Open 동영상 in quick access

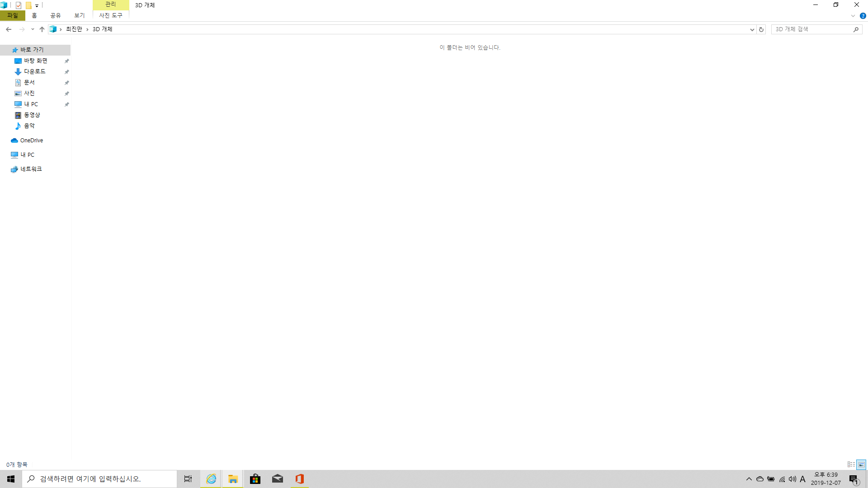point(35,115)
